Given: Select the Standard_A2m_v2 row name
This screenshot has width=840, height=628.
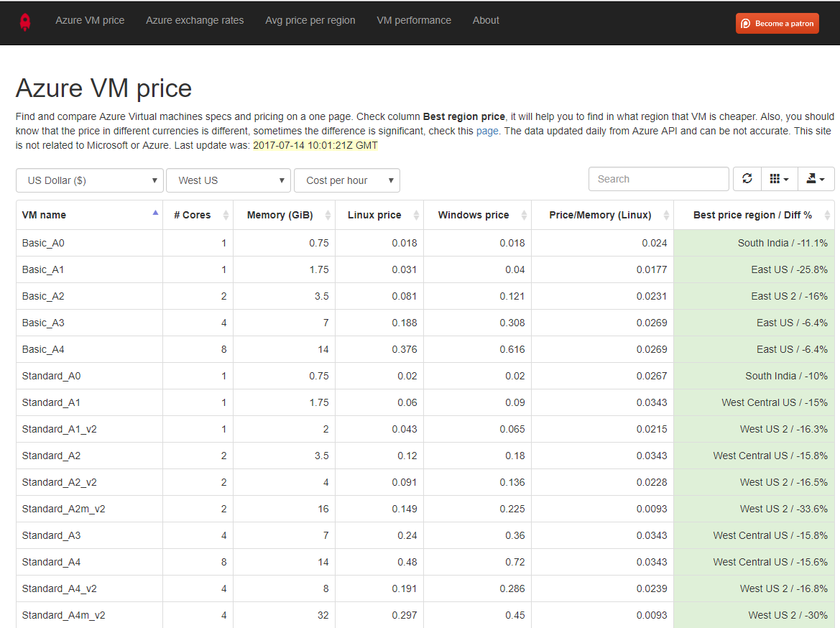Looking at the screenshot, I should [63, 509].
